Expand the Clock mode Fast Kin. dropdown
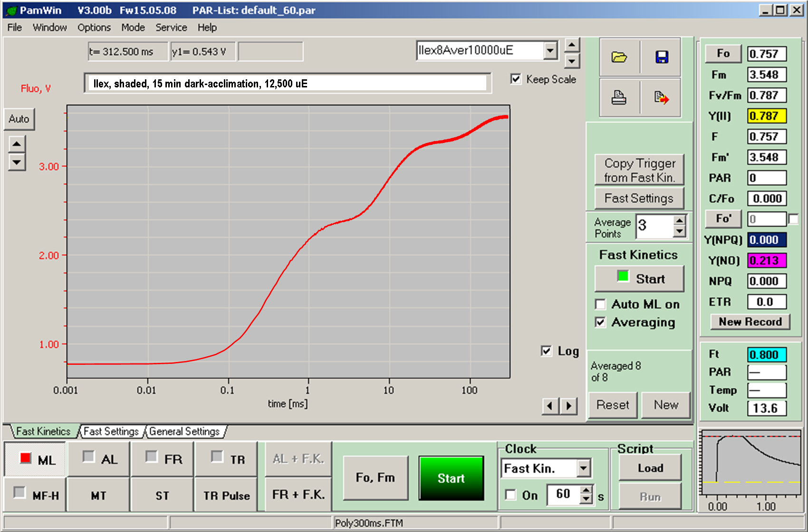This screenshot has width=808, height=532. point(584,469)
